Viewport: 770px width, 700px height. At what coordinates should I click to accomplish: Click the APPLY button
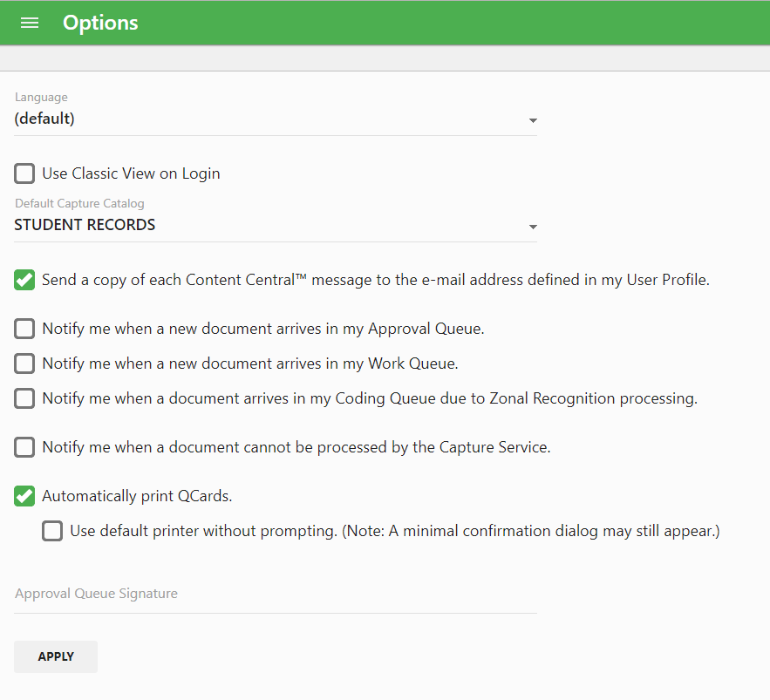(56, 656)
